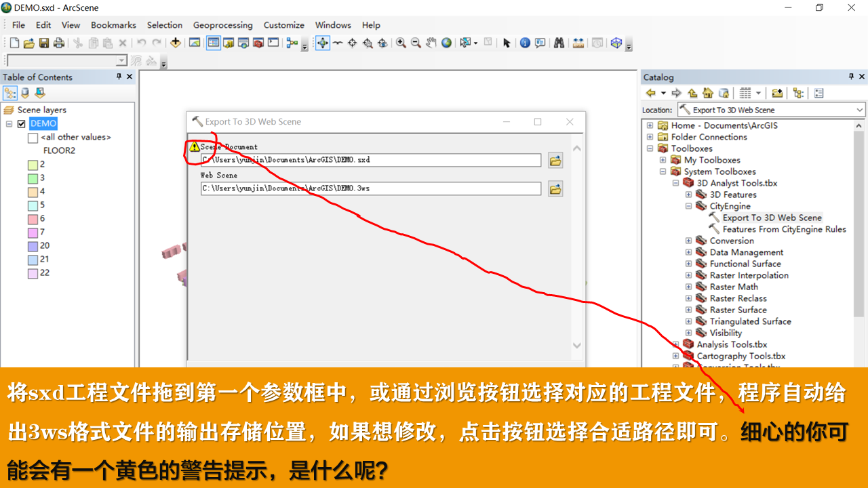Open the ModelBuilder window icon
This screenshot has width=868, height=488.
[292, 43]
